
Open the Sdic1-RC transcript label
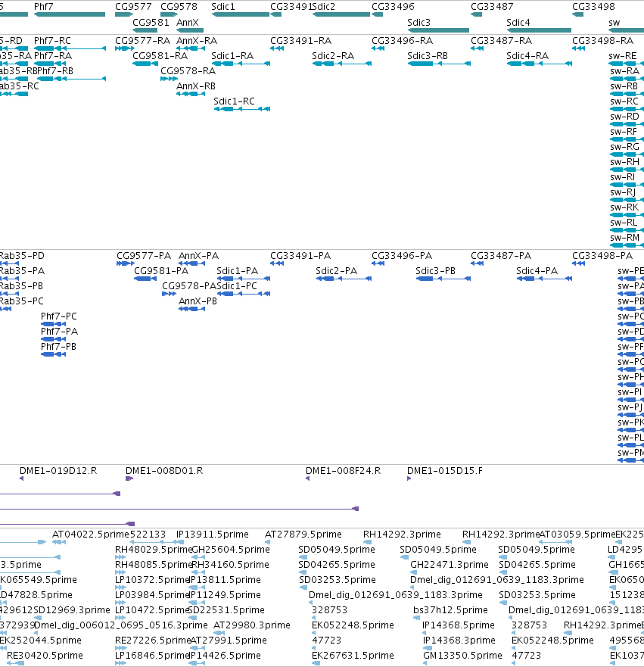click(234, 101)
